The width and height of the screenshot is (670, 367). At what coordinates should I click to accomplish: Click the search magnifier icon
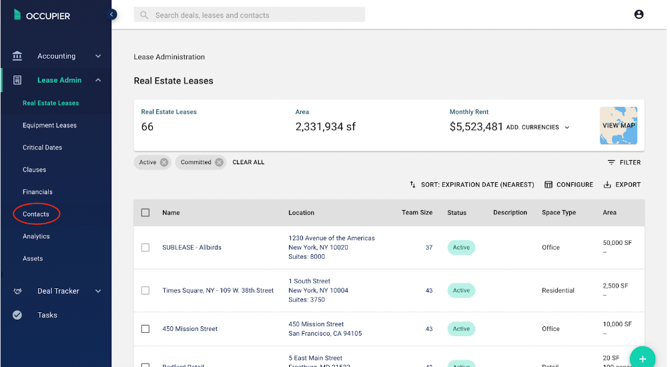[144, 15]
